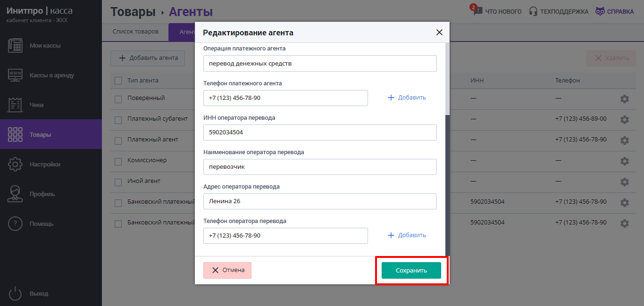The image size is (644, 306).
Task: Open Помощь in sidebar
Action: 51,224
